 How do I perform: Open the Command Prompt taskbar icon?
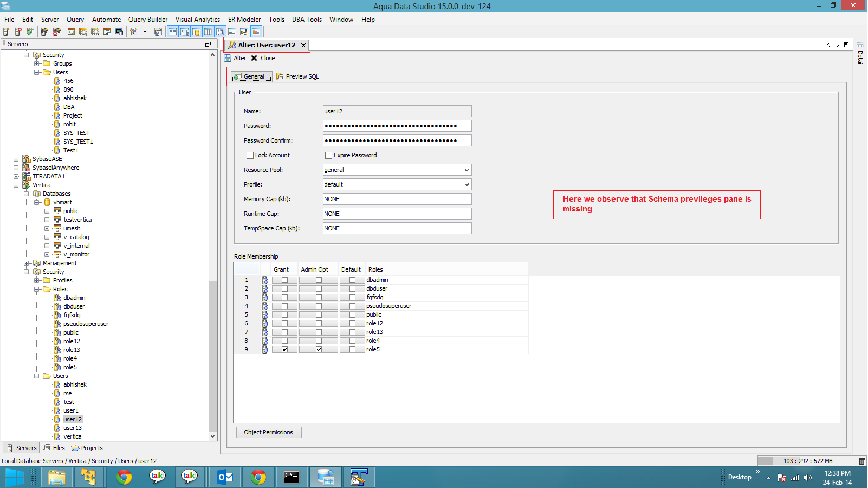[x=292, y=477]
